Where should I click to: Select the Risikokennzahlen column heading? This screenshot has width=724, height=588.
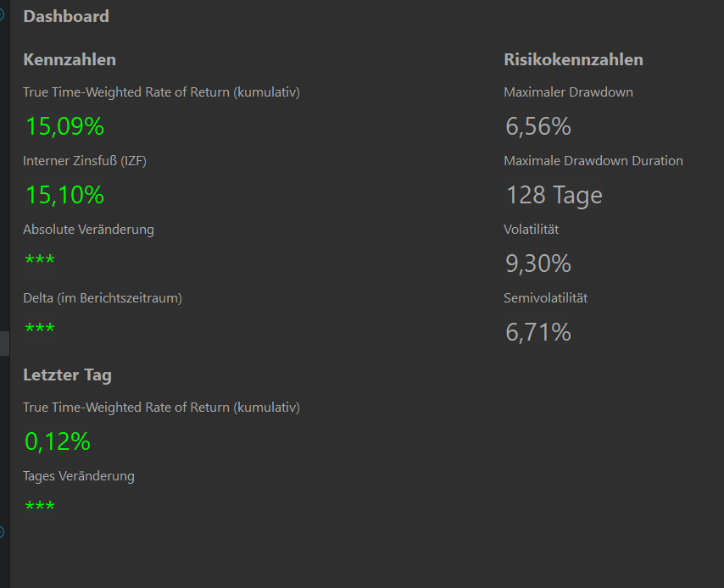click(x=573, y=59)
